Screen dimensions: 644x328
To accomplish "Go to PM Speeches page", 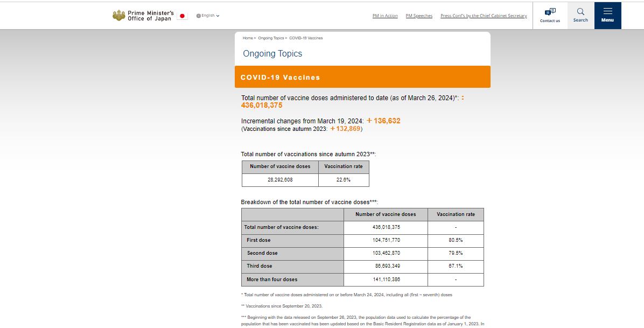I will [419, 16].
